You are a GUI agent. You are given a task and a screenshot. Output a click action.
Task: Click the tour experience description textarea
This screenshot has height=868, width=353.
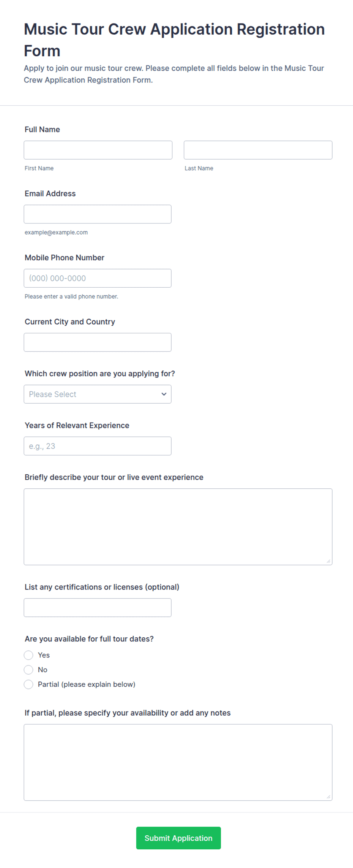[x=178, y=527]
